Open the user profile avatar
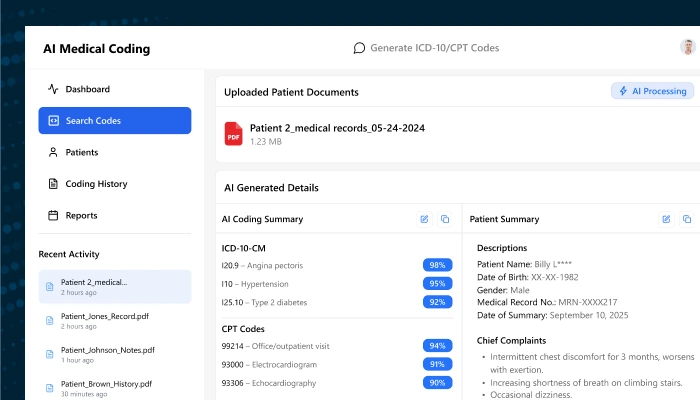The image size is (700, 400). click(x=687, y=47)
